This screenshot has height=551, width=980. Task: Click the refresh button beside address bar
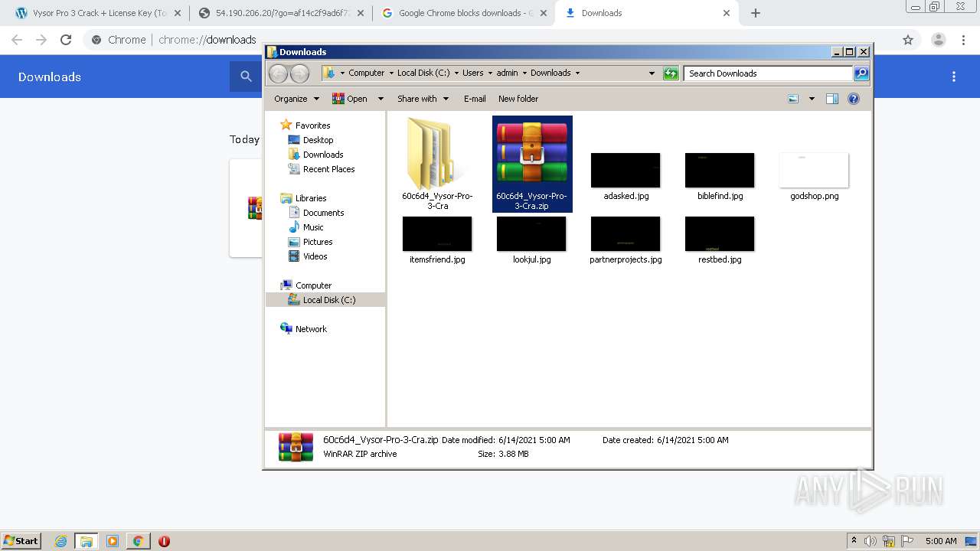671,73
